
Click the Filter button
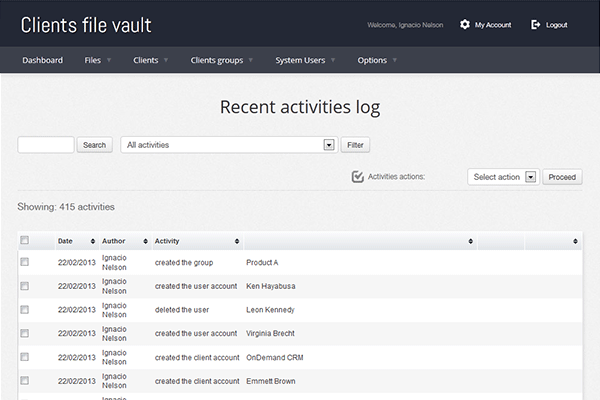[x=355, y=145]
